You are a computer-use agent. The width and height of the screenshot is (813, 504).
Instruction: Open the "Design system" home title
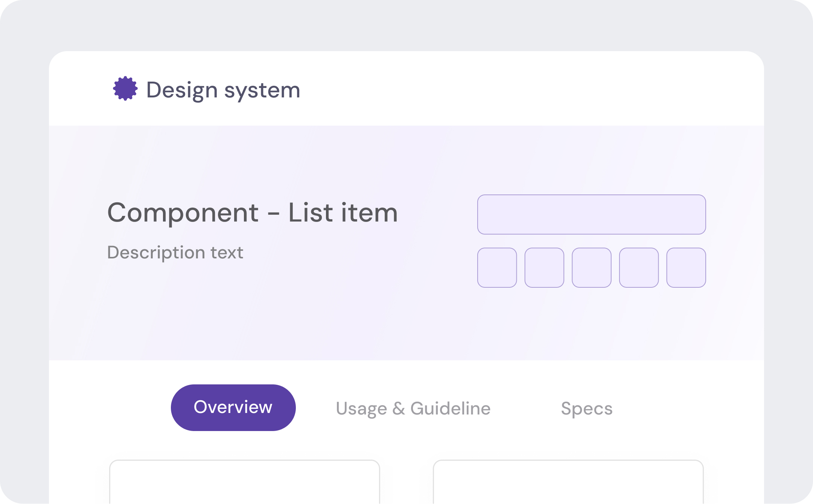pos(223,90)
